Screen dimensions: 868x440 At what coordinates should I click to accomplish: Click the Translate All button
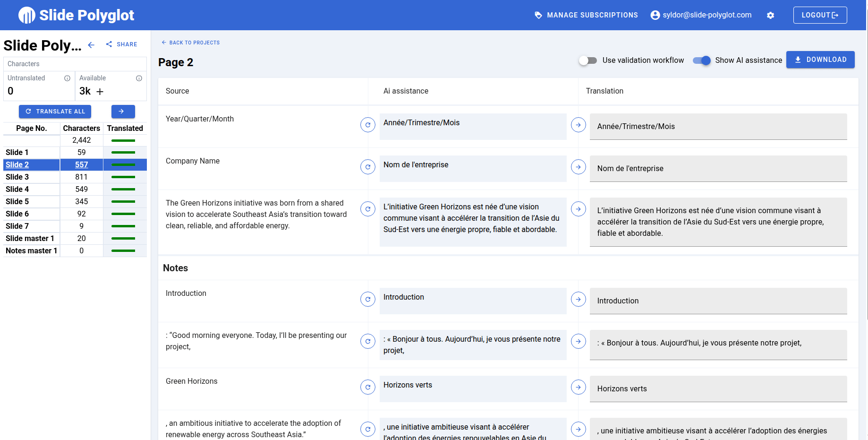point(55,112)
